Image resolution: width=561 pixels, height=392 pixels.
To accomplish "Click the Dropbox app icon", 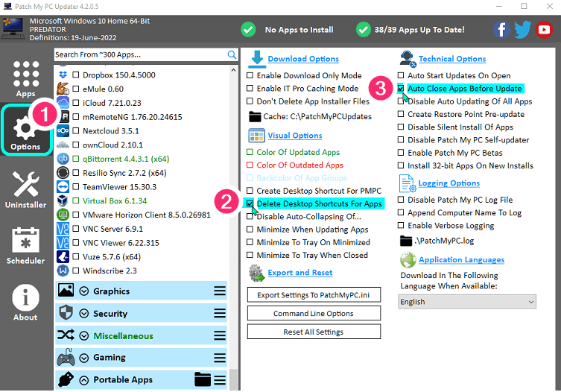I will click(x=63, y=75).
